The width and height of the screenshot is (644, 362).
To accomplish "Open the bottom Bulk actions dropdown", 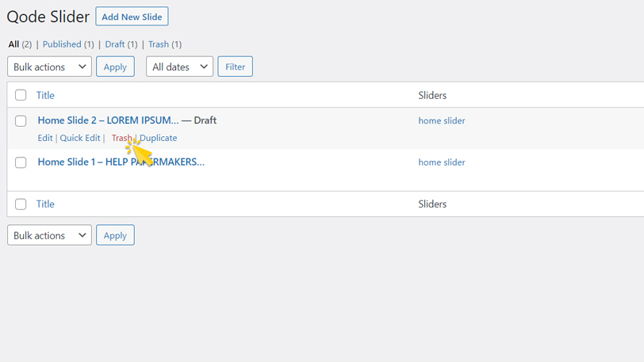I will [x=49, y=235].
